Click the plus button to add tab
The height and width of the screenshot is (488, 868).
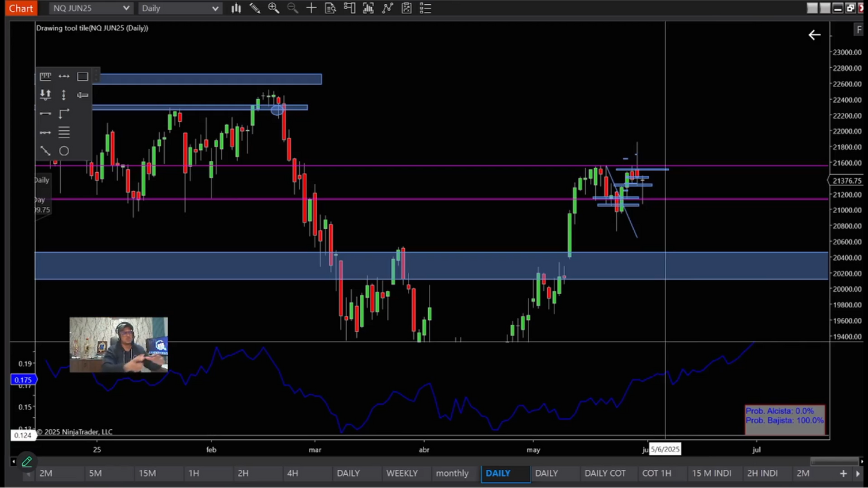[x=843, y=474]
